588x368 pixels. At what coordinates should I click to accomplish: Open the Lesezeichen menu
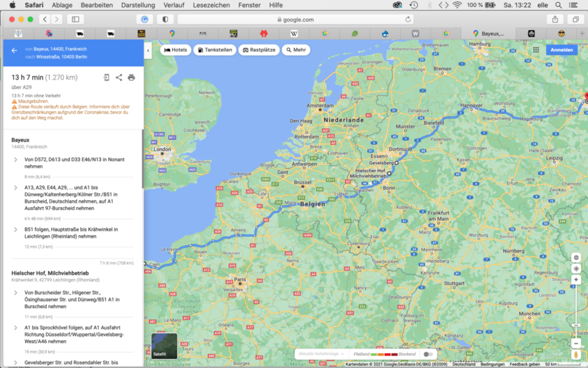[211, 5]
